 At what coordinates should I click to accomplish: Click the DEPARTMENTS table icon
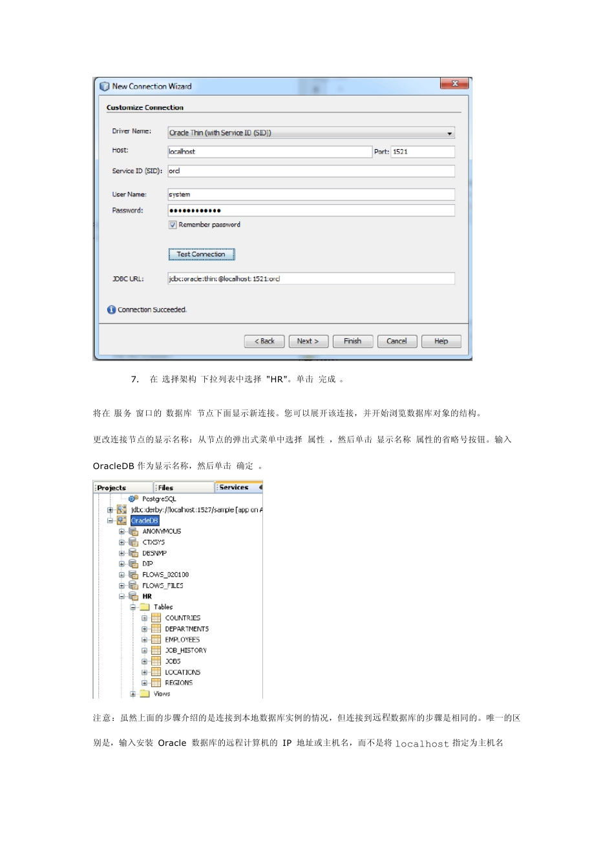coord(156,629)
